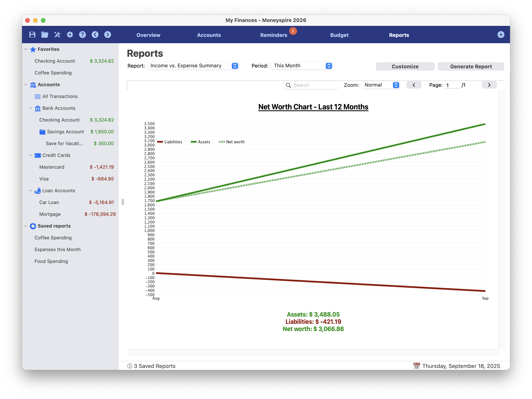The width and height of the screenshot is (532, 399).
Task: Open file with the folder icon
Action: pyautogui.click(x=44, y=35)
